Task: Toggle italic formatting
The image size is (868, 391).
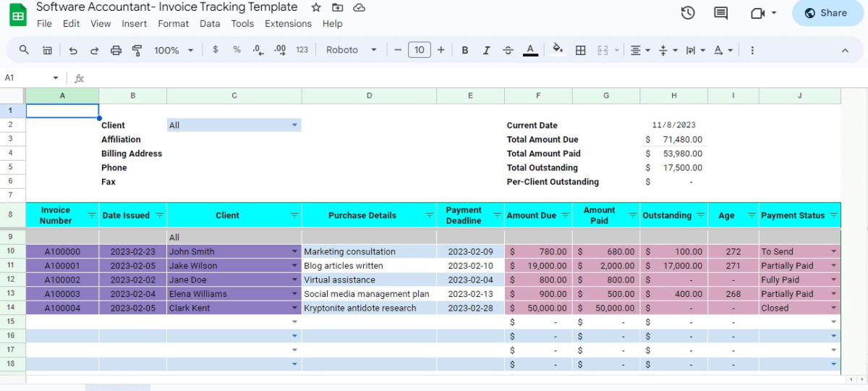Action: click(486, 50)
